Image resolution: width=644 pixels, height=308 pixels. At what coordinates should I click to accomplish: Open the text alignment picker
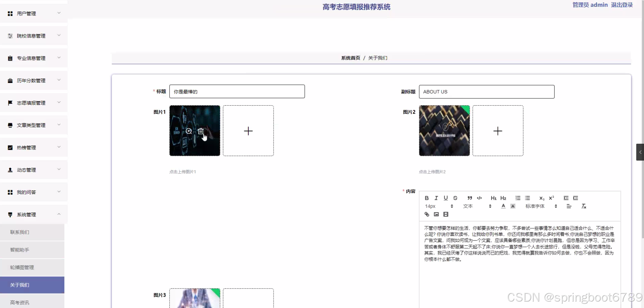click(569, 206)
